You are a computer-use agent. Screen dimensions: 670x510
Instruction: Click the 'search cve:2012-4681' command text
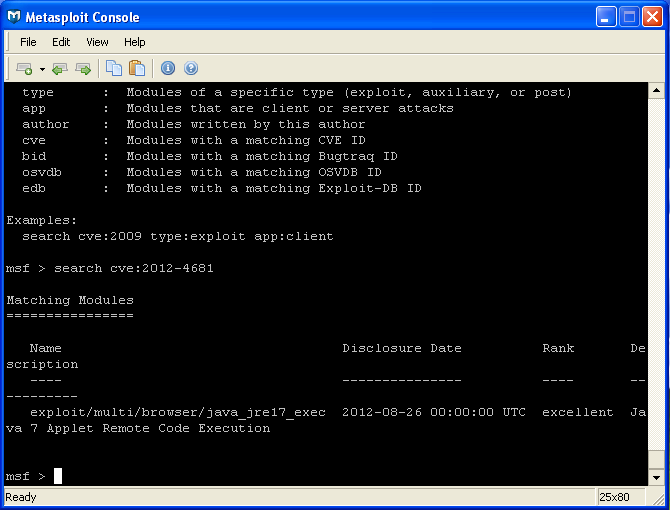coord(134,268)
